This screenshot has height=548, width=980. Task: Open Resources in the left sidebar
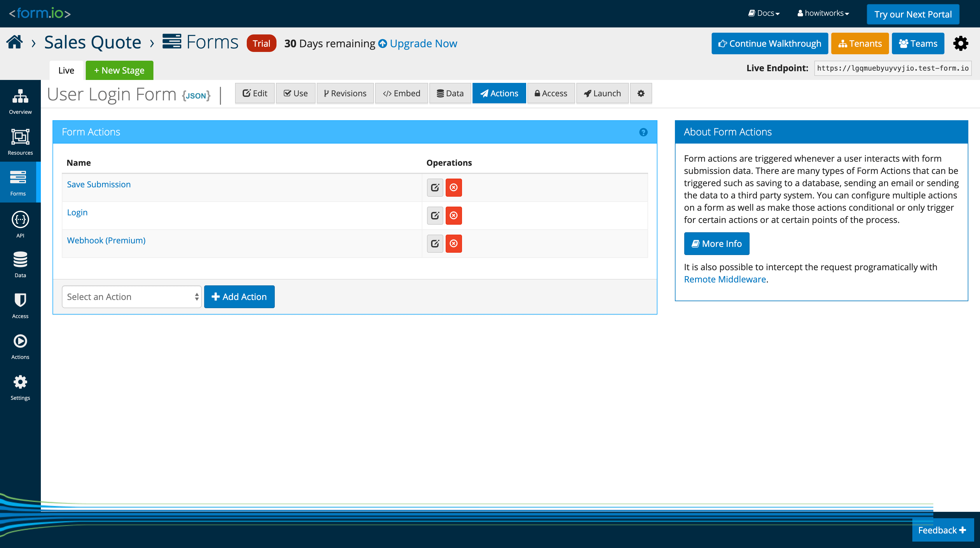click(x=20, y=142)
